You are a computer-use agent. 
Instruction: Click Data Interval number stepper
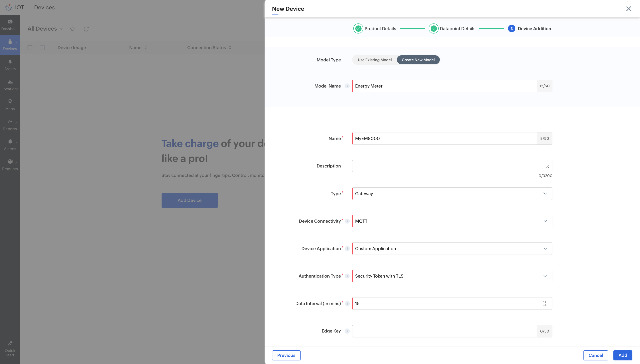(544, 303)
